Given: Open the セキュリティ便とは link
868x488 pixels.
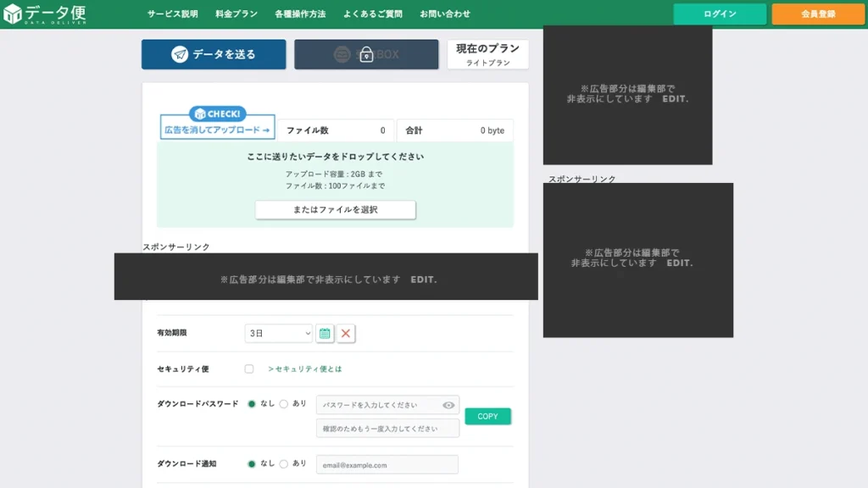Looking at the screenshot, I should click(x=305, y=369).
